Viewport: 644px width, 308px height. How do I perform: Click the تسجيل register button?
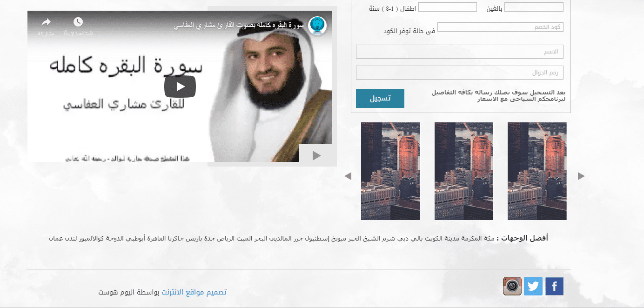tap(380, 98)
